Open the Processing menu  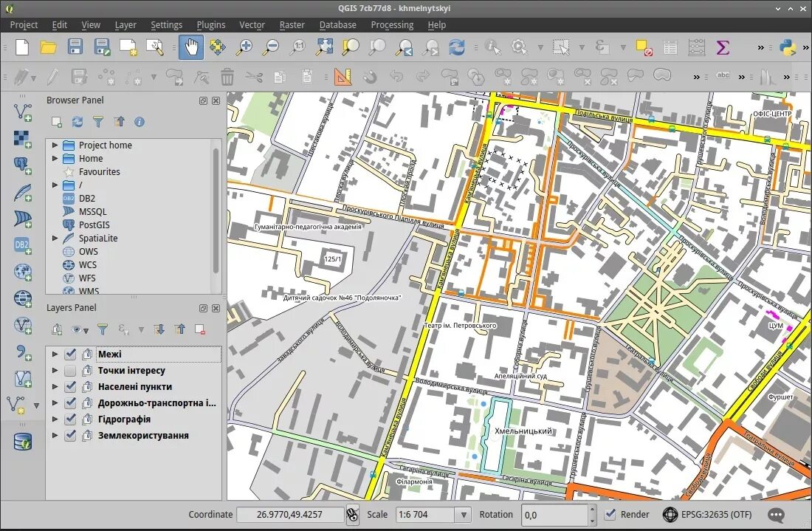click(x=392, y=25)
